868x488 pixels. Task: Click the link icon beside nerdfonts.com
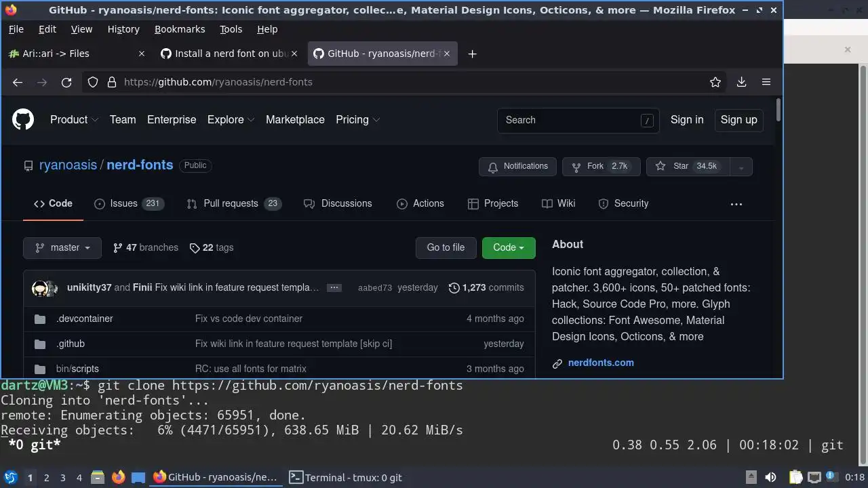click(x=557, y=363)
